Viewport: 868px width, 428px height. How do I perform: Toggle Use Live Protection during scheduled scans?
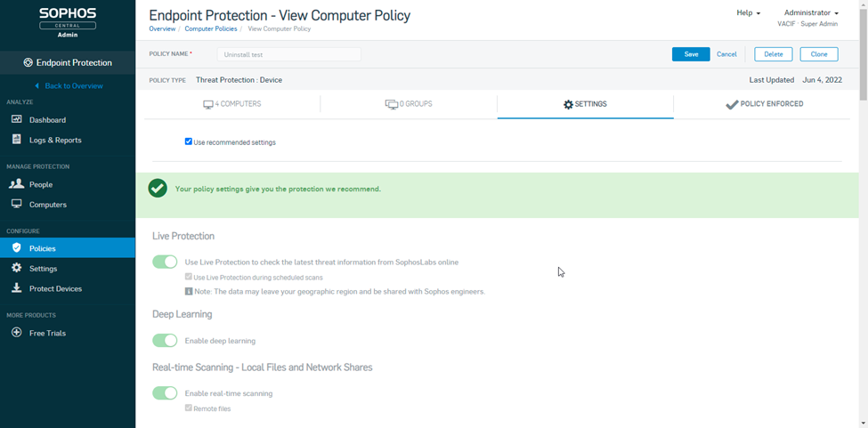pyautogui.click(x=189, y=277)
